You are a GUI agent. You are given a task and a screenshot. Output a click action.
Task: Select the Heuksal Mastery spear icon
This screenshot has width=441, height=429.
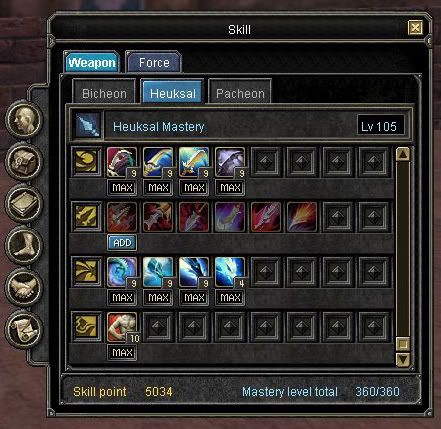(x=87, y=126)
